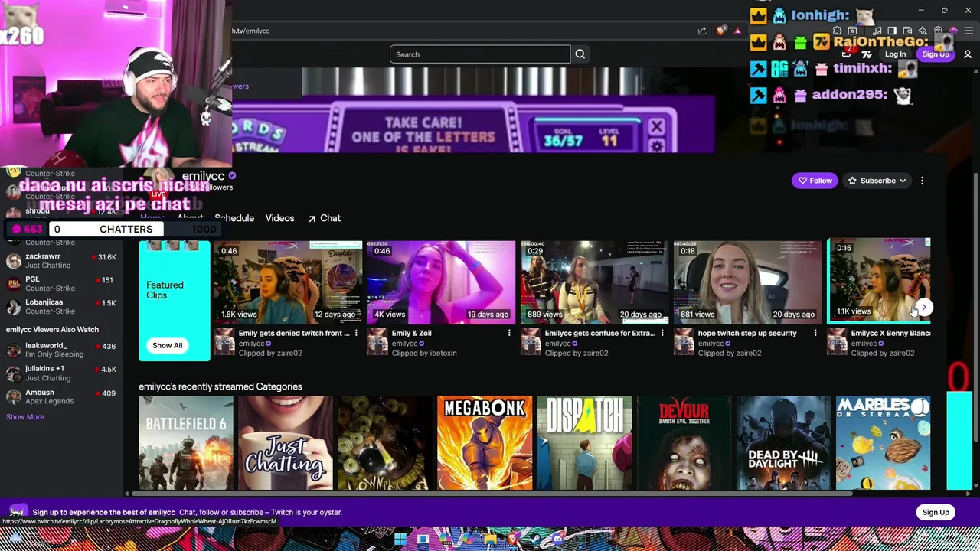Open Megabonk category cover

(485, 443)
